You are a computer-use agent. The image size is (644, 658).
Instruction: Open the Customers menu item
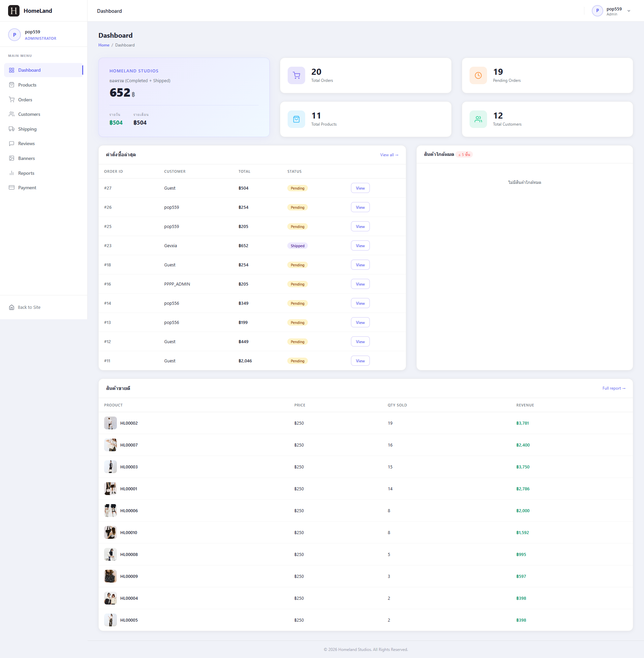[44, 114]
